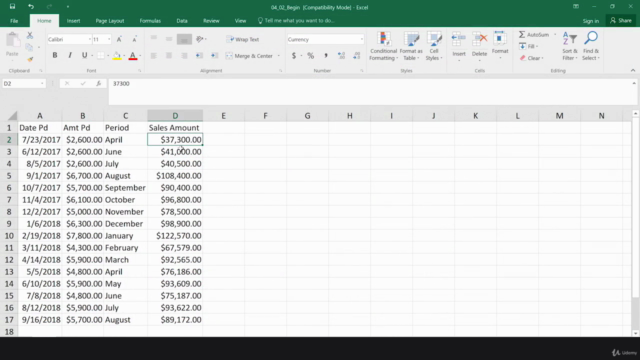
Task: Open Sort & Filter menu
Action: pos(569,47)
